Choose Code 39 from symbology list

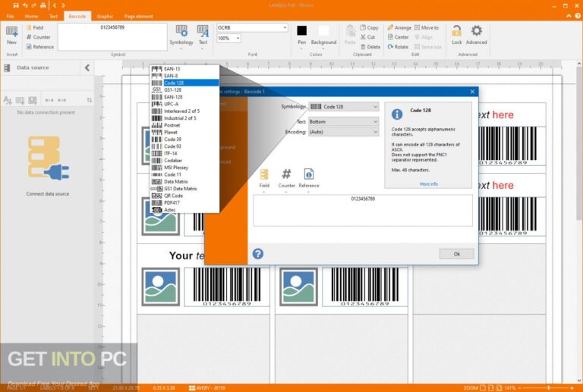pyautogui.click(x=184, y=140)
